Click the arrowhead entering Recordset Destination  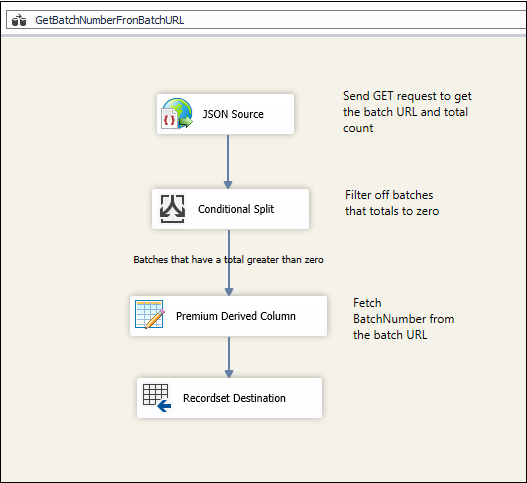[229, 374]
